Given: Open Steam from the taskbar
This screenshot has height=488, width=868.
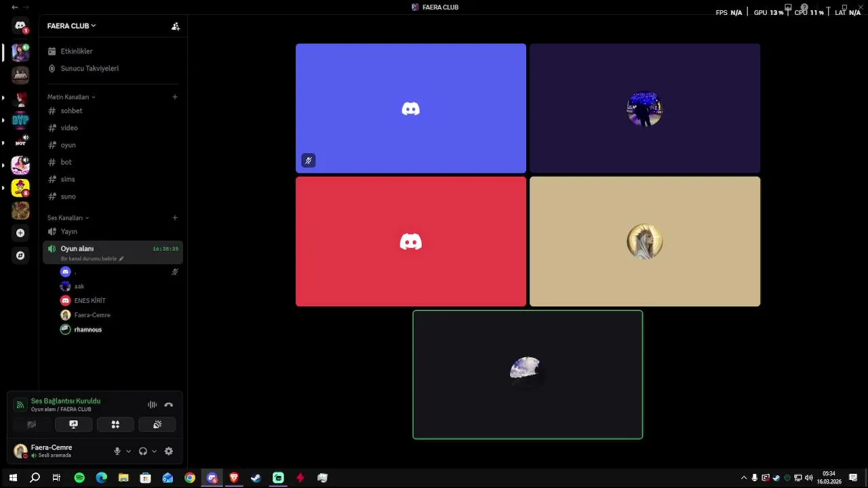Looking at the screenshot, I should coord(256,478).
